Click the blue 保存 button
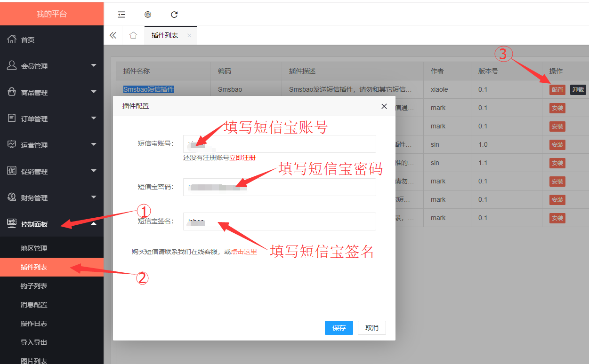The image size is (589, 364). pos(339,328)
